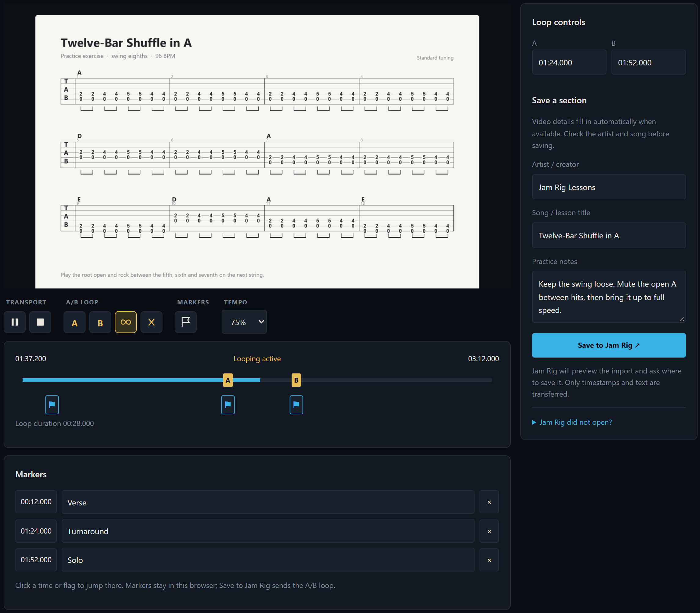Image resolution: width=700 pixels, height=613 pixels.
Task: Stop playback with the stop button
Action: point(40,322)
